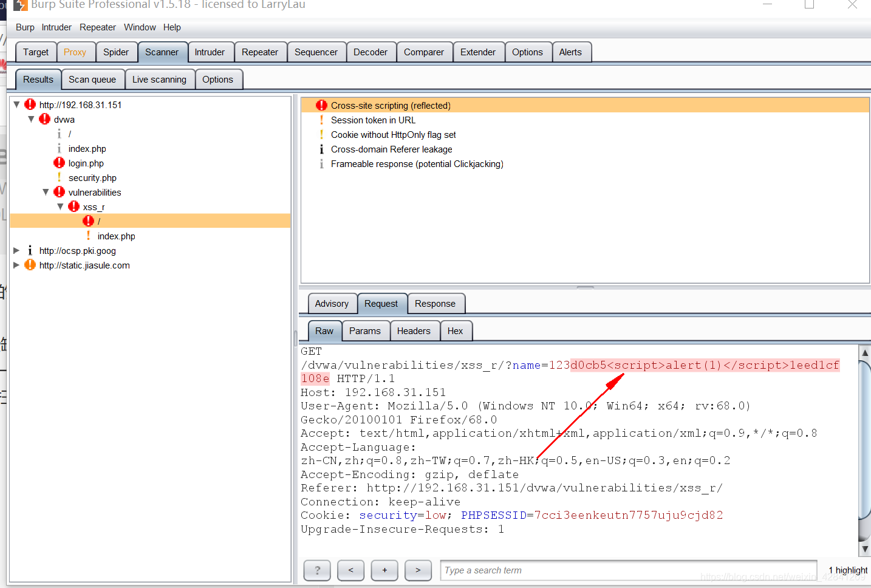Viewport: 871px width, 588px height.
Task: Collapse the vulnerabilities tree node
Action: click(46, 192)
